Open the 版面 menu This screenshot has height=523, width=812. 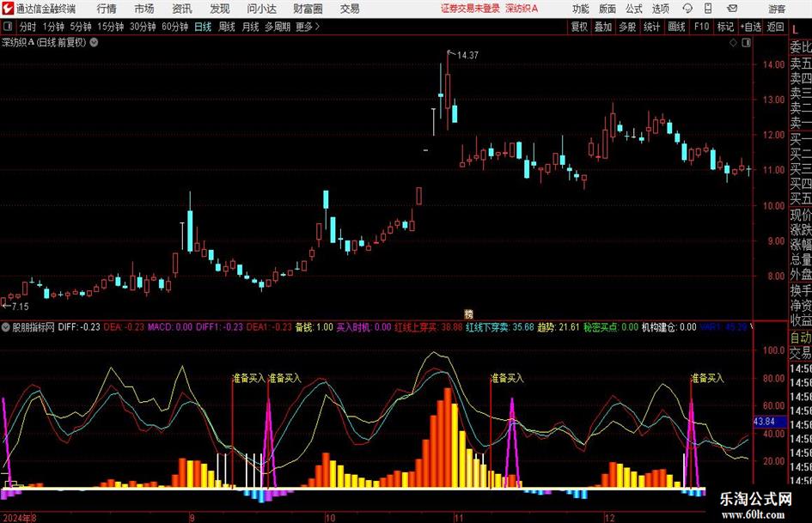pyautogui.click(x=607, y=9)
